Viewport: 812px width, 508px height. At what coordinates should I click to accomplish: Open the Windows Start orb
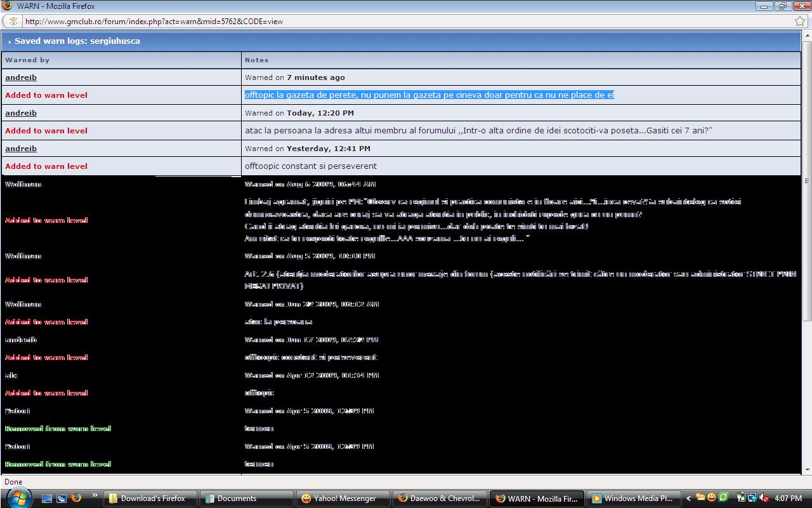click(18, 498)
